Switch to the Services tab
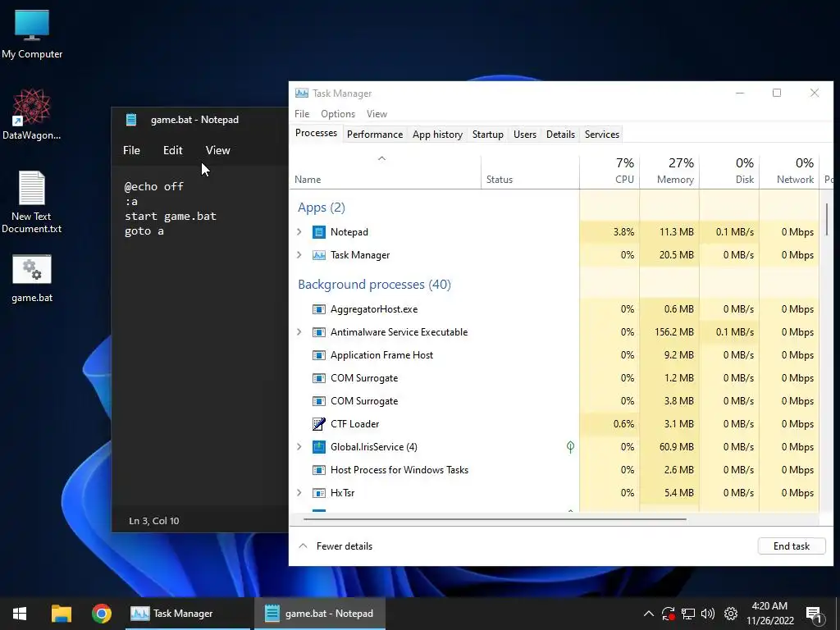The image size is (840, 630). point(601,135)
